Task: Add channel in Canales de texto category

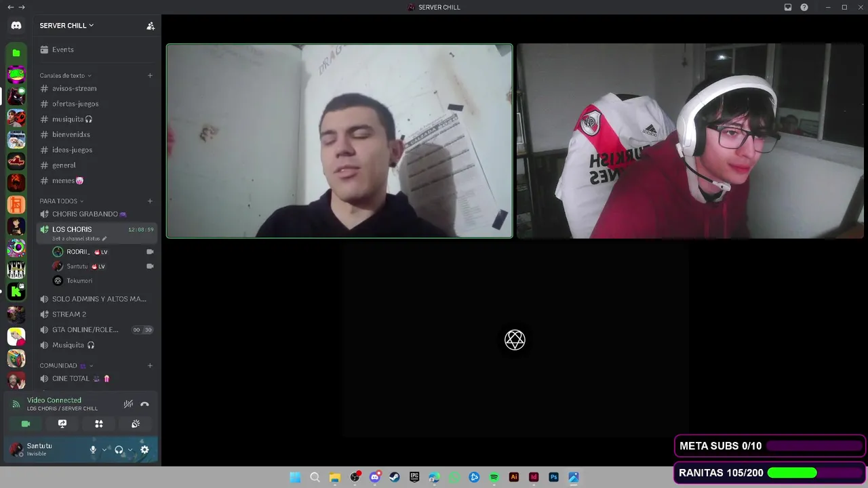Action: pos(150,75)
